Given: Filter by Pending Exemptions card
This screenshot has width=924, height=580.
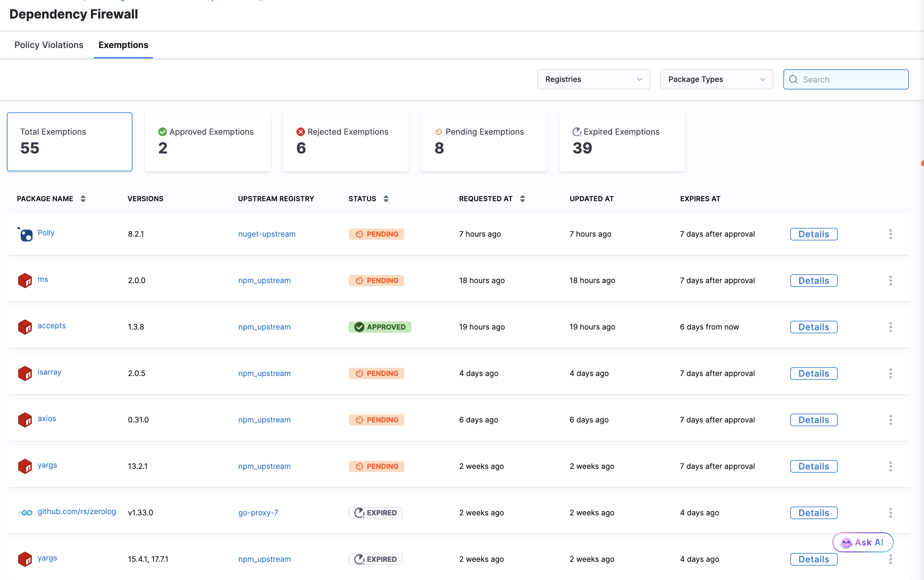Looking at the screenshot, I should tap(484, 142).
